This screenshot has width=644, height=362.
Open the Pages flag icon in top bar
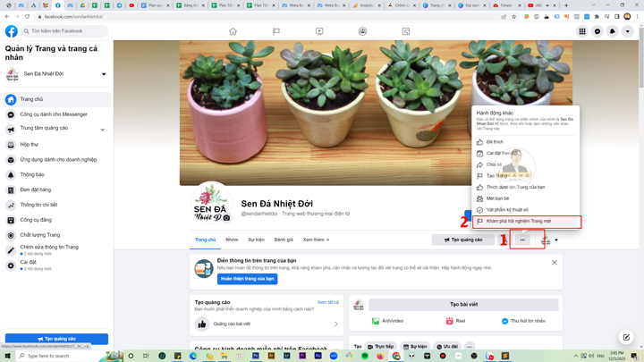(x=276, y=31)
